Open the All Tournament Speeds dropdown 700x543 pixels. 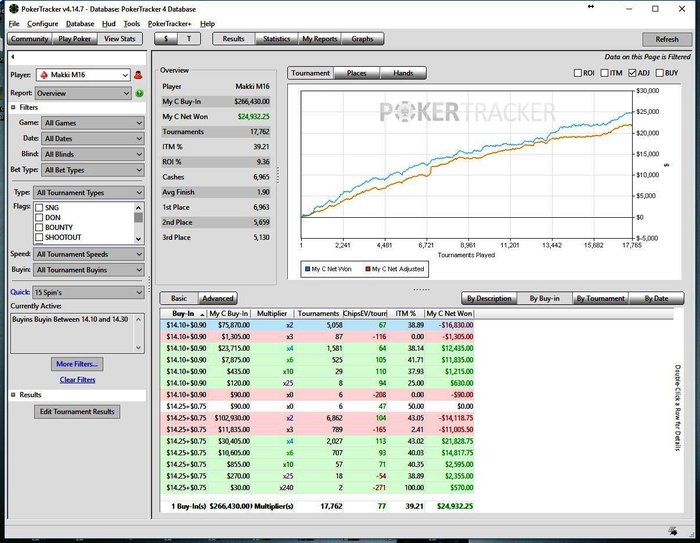[89, 254]
